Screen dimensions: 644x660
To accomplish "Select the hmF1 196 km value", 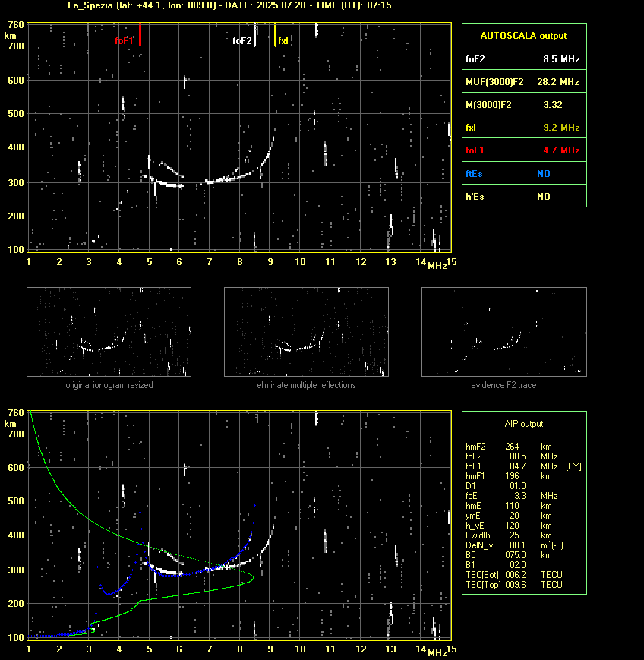I will (x=513, y=476).
